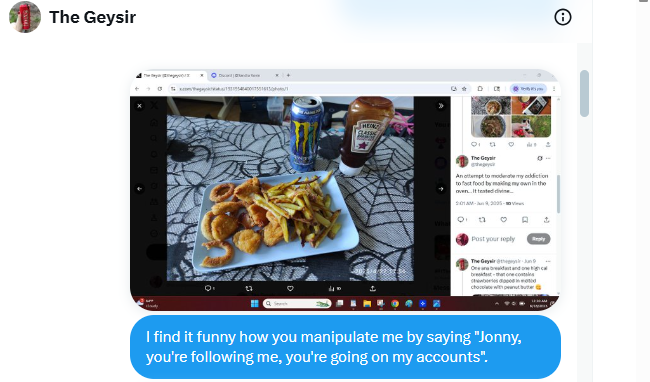Click the blue message bubble about Jonny
This screenshot has height=382, width=650.
(345, 347)
